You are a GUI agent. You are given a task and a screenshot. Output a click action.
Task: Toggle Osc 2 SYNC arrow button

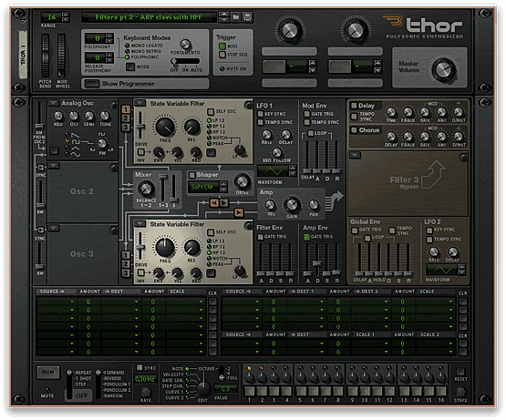coord(41,168)
